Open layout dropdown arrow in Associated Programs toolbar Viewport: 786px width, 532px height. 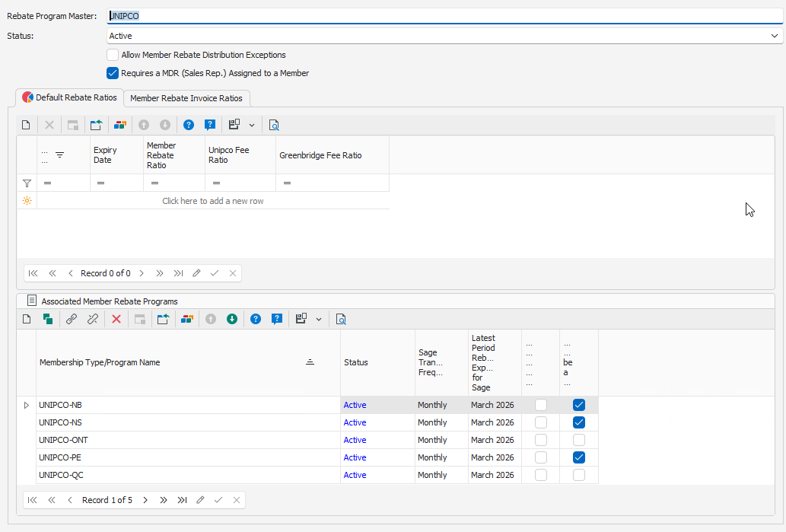pos(318,320)
